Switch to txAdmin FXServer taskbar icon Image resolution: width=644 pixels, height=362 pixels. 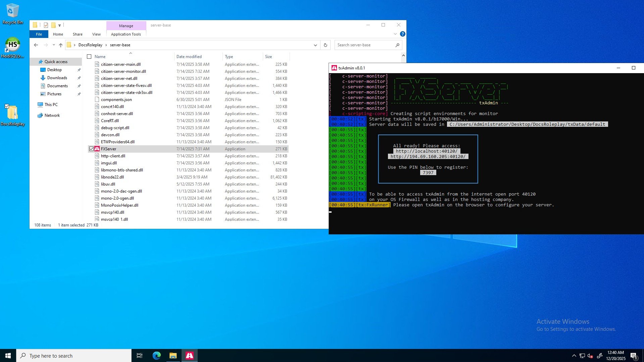[190, 356]
